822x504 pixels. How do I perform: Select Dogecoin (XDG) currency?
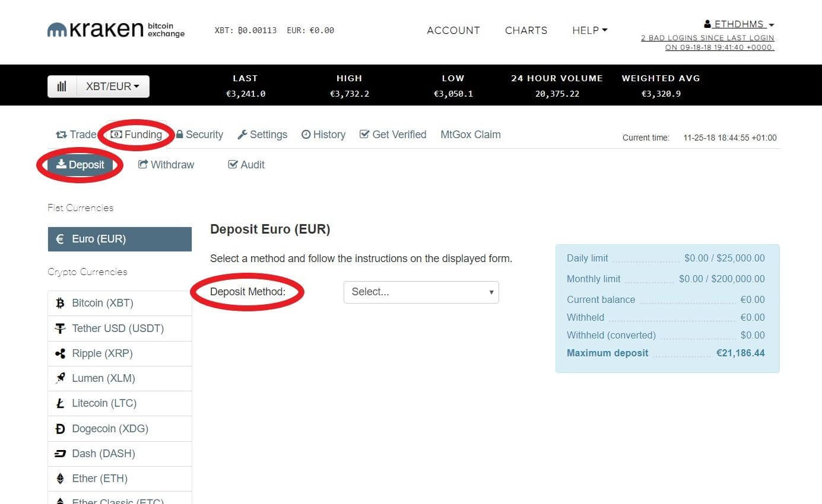tap(120, 429)
